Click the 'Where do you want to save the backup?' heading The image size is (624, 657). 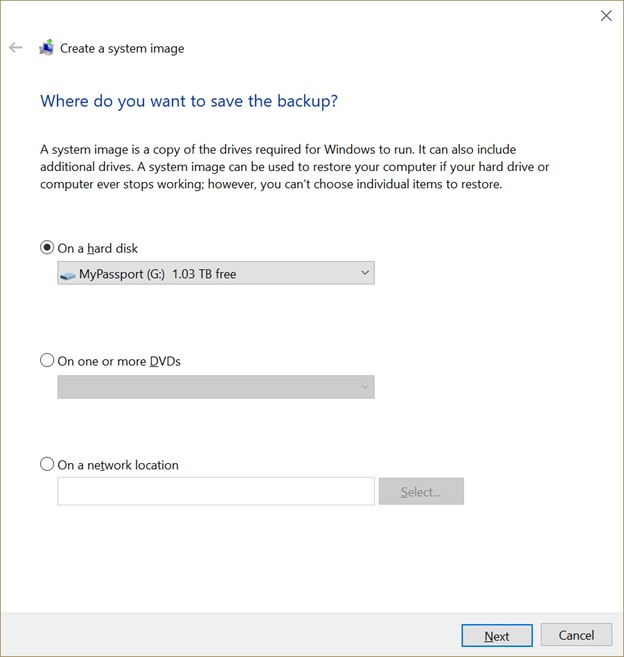189,102
